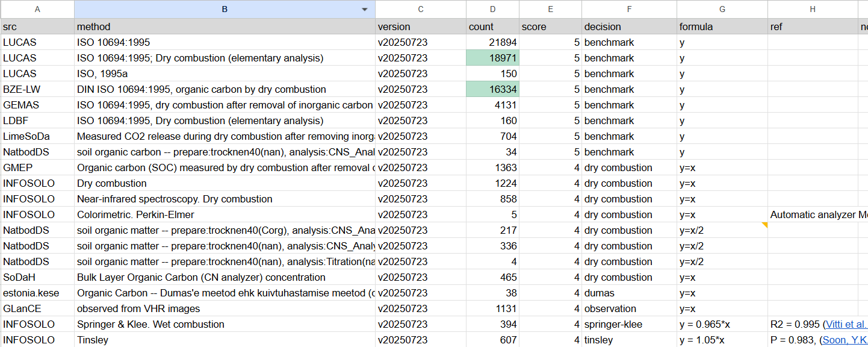Click the 'Colorimetric. Perkin-Elmer' method cell
868x347 pixels.
click(x=225, y=214)
